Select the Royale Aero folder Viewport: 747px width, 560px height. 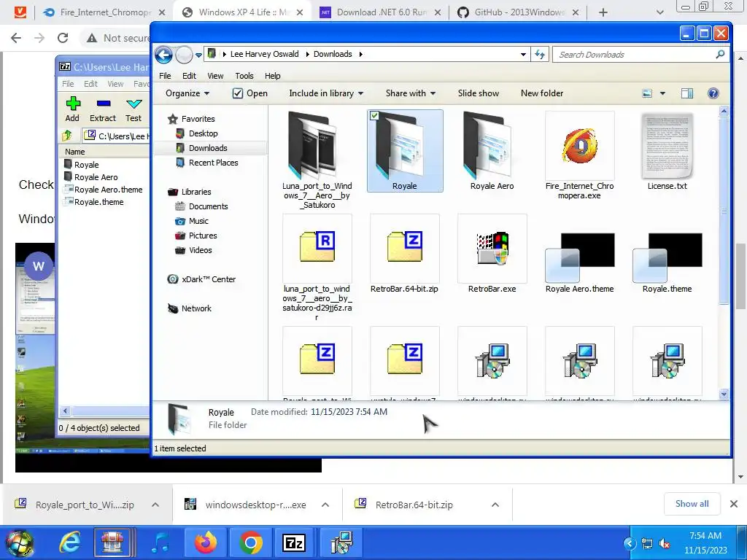pyautogui.click(x=492, y=152)
